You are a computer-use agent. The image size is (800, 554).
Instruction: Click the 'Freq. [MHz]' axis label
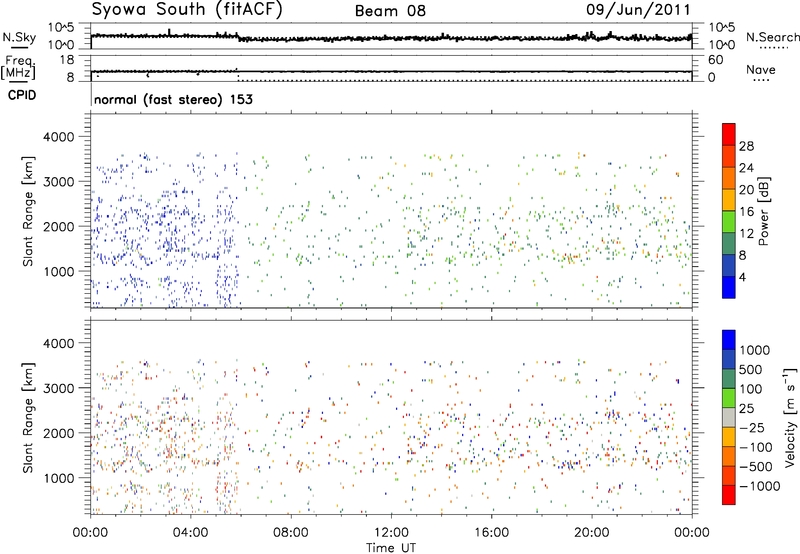click(18, 67)
